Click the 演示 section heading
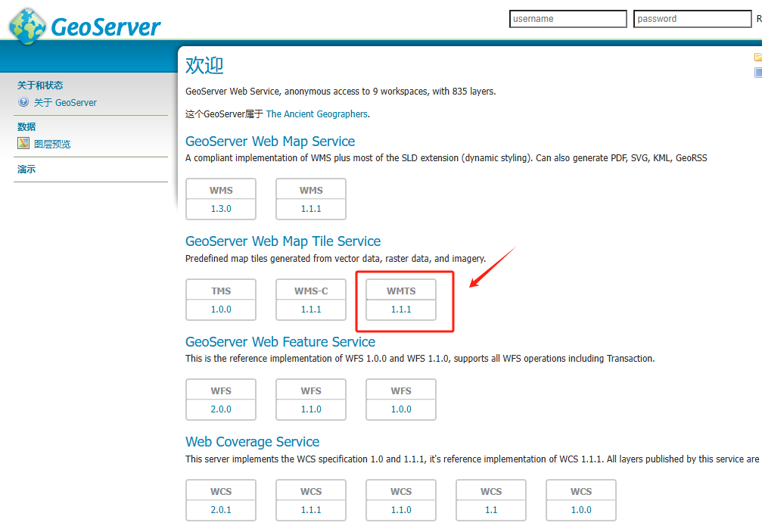 click(26, 169)
